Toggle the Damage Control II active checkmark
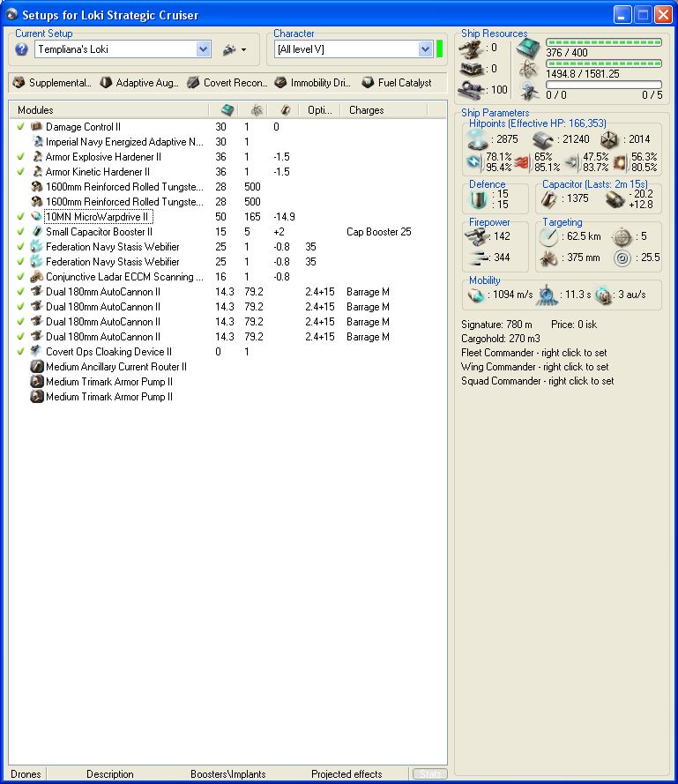 pos(20,126)
